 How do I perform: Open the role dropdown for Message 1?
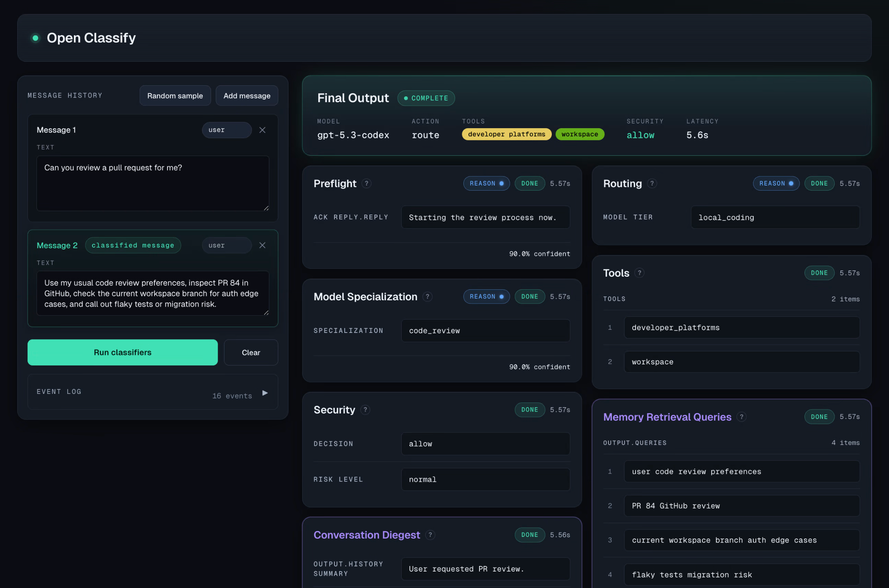(x=227, y=130)
